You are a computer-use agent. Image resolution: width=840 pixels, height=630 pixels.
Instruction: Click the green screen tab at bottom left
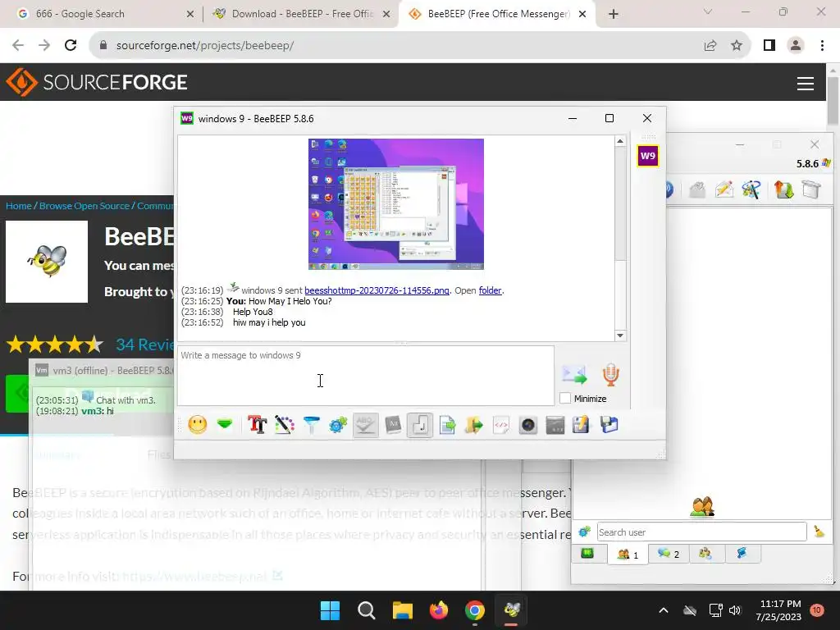point(587,554)
